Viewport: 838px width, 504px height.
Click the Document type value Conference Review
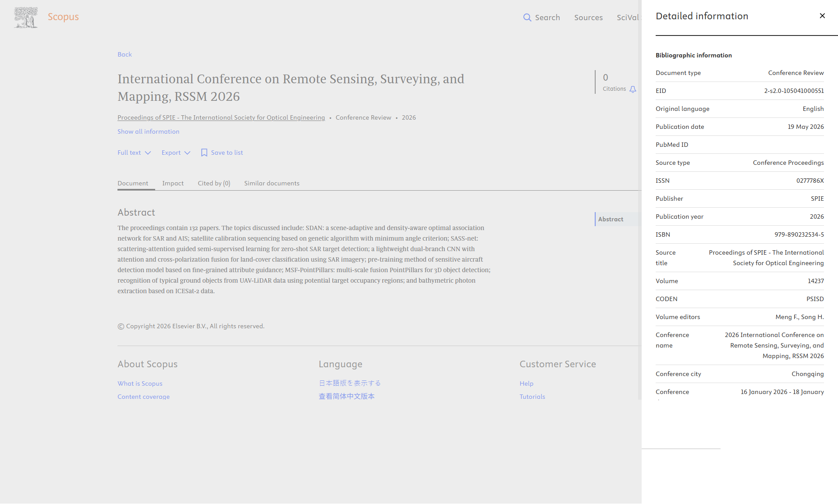pyautogui.click(x=796, y=73)
